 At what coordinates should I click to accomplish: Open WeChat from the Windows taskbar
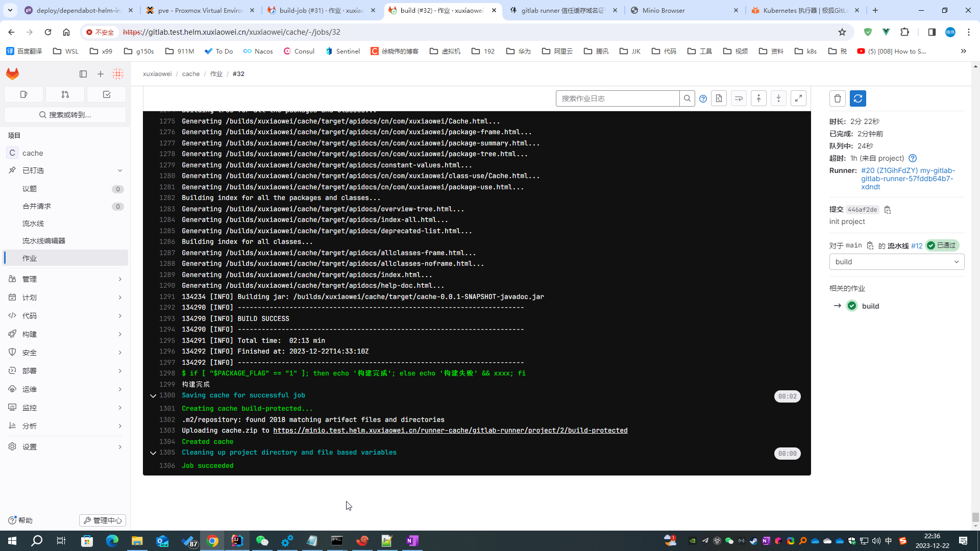click(262, 541)
